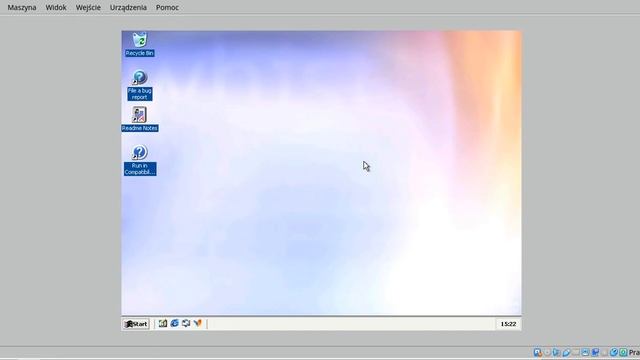This screenshot has width=640, height=360.
Task: Click the display monitors indicator in status bar
Action: click(595, 352)
